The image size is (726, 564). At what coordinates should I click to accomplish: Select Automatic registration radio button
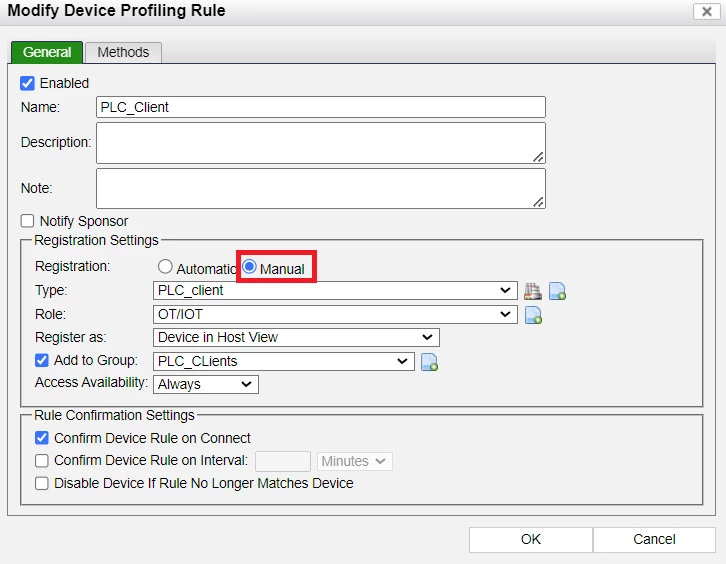(165, 267)
